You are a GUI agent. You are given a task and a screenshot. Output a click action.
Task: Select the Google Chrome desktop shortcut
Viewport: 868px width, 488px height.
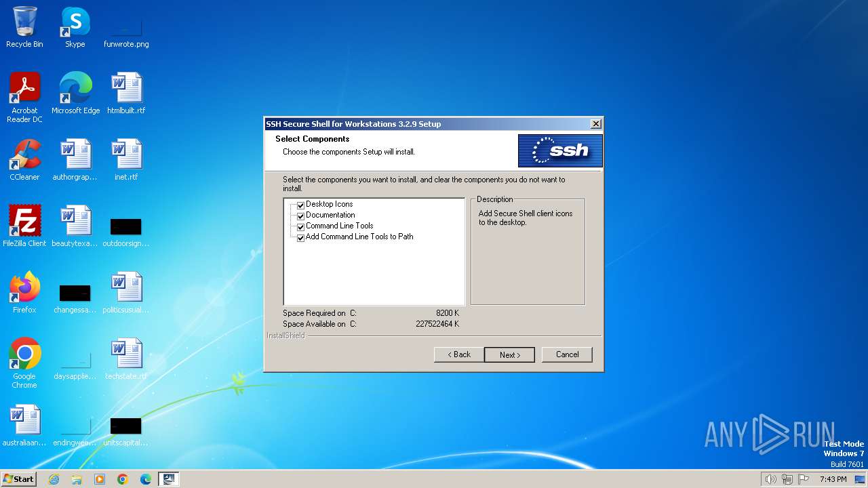[24, 363]
